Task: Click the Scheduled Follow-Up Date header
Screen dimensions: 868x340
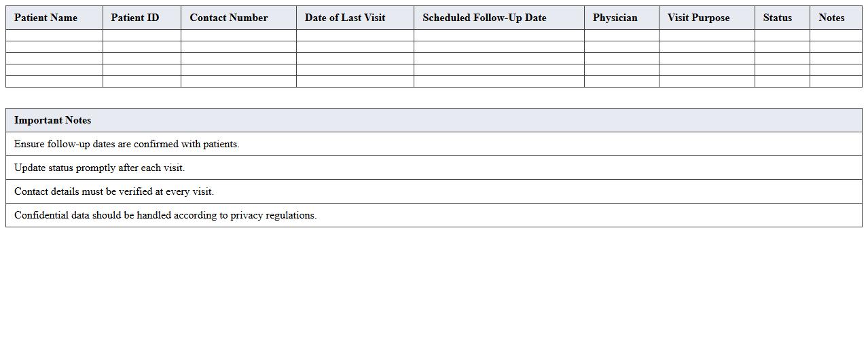Action: (x=484, y=18)
